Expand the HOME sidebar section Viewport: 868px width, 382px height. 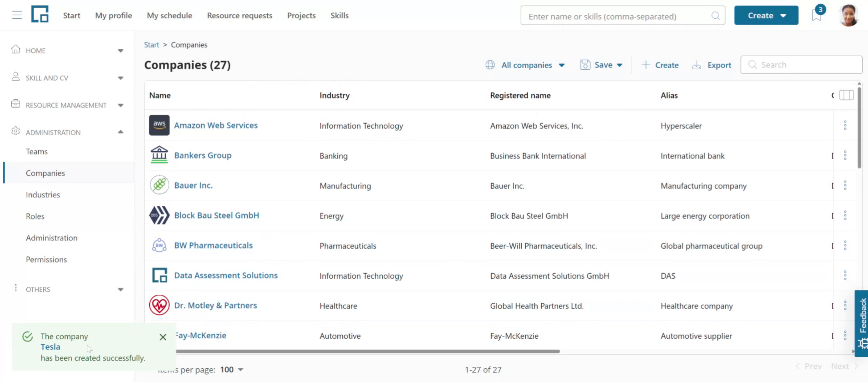(x=67, y=51)
